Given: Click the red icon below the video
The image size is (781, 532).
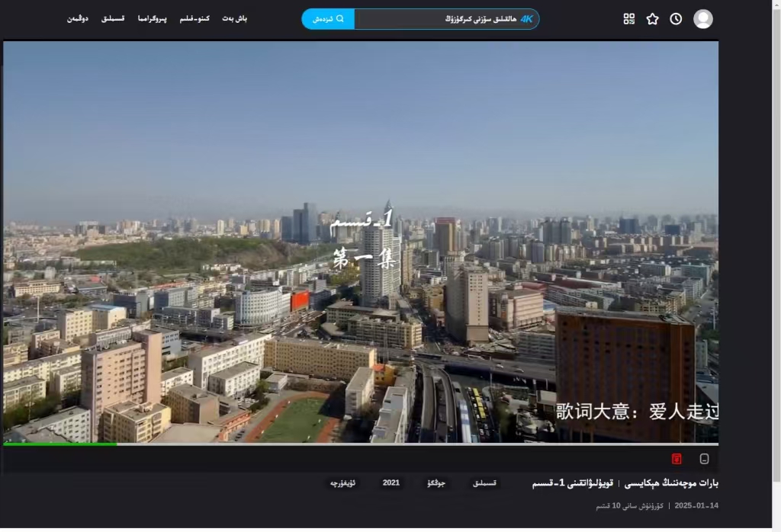Looking at the screenshot, I should [677, 459].
